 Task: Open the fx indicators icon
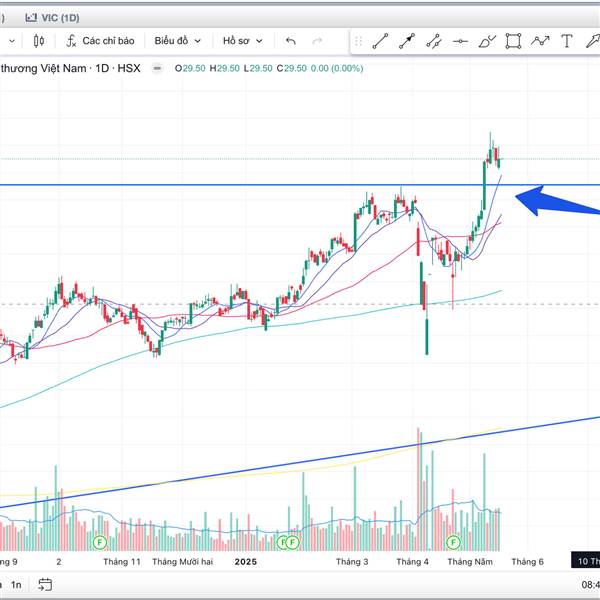click(x=71, y=41)
